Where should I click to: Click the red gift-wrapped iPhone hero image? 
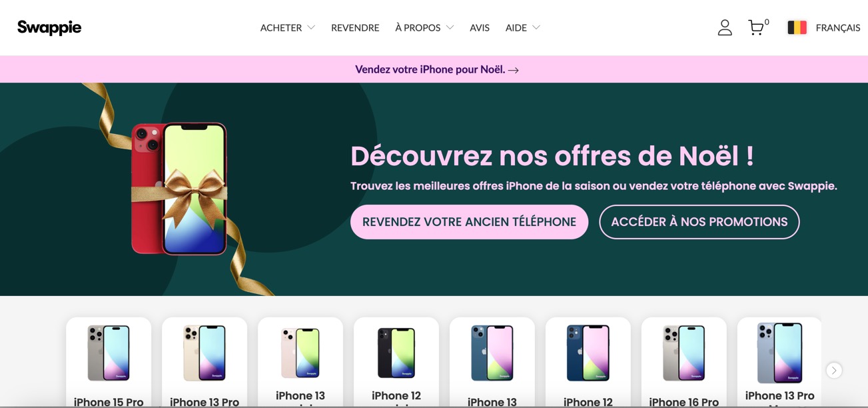tap(179, 189)
